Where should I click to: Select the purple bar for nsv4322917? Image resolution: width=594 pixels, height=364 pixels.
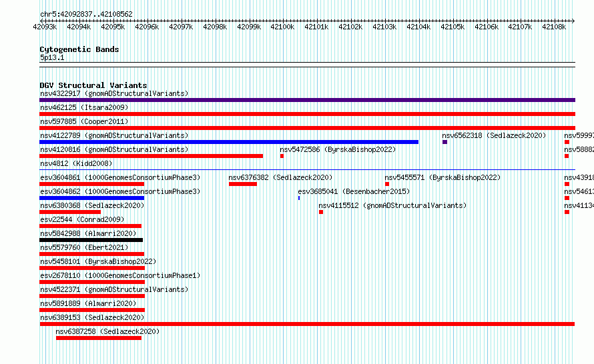pos(307,100)
